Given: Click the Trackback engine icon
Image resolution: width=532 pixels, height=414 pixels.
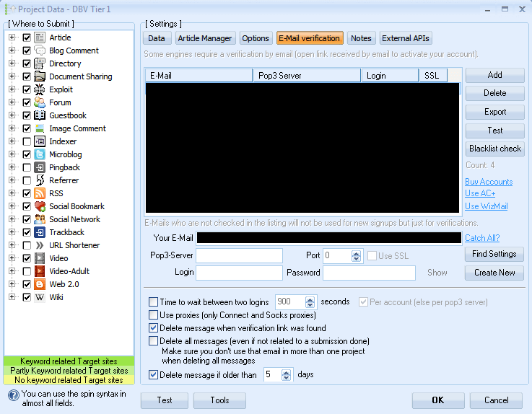Looking at the screenshot, I should pyautogui.click(x=40, y=232).
